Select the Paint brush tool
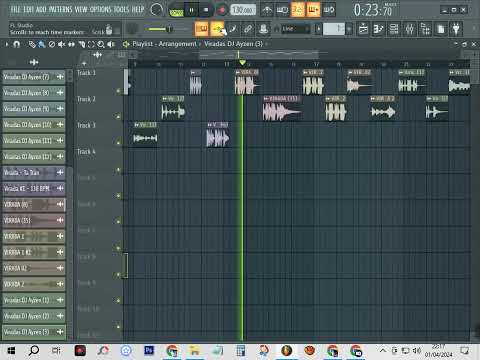This screenshot has width=480, height=360. point(41,44)
